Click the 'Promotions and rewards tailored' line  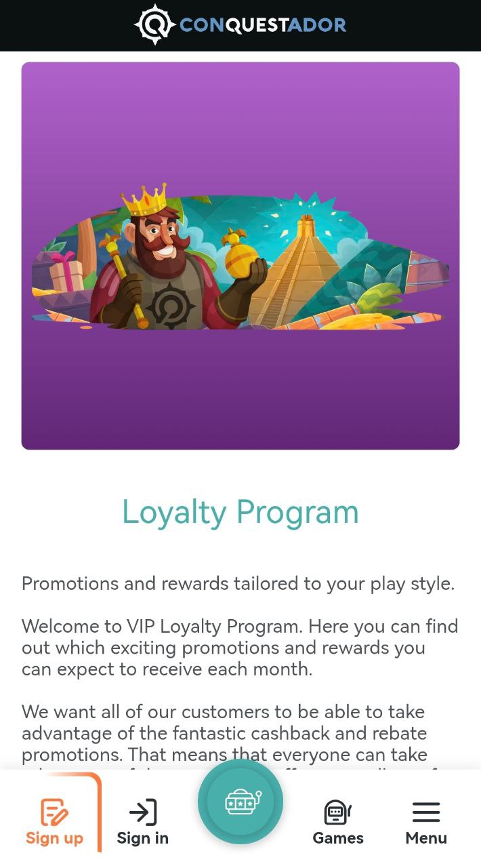click(238, 584)
